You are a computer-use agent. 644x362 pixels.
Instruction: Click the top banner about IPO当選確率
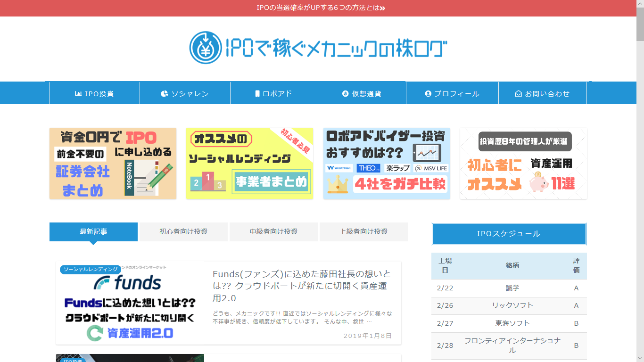(318, 8)
